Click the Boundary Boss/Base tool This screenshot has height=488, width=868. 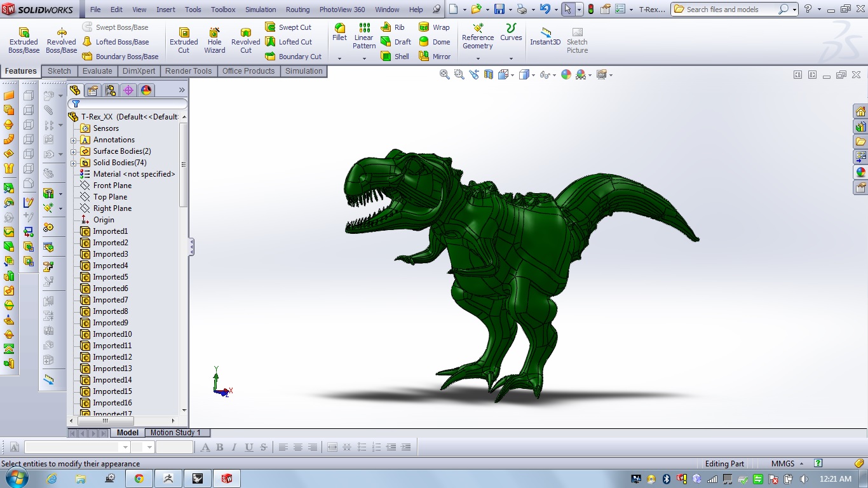(120, 57)
